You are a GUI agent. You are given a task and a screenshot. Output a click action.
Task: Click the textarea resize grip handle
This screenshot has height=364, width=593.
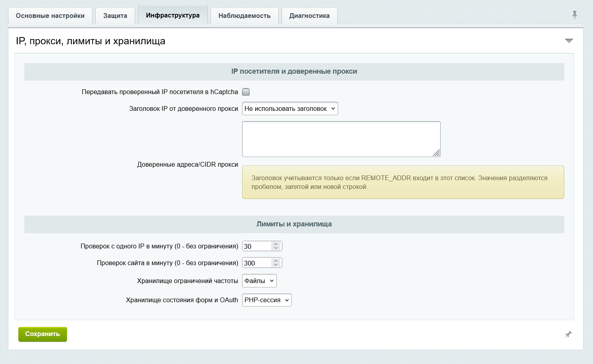[x=436, y=153]
